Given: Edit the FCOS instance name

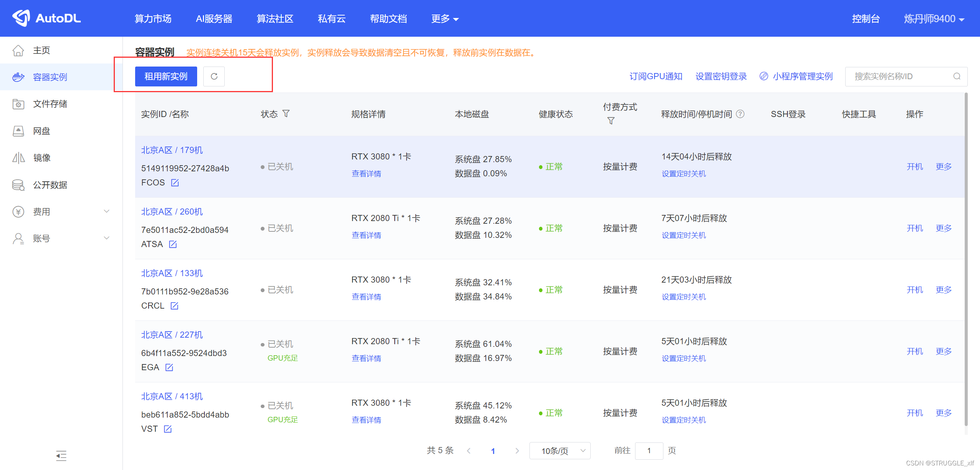Looking at the screenshot, I should pos(175,183).
